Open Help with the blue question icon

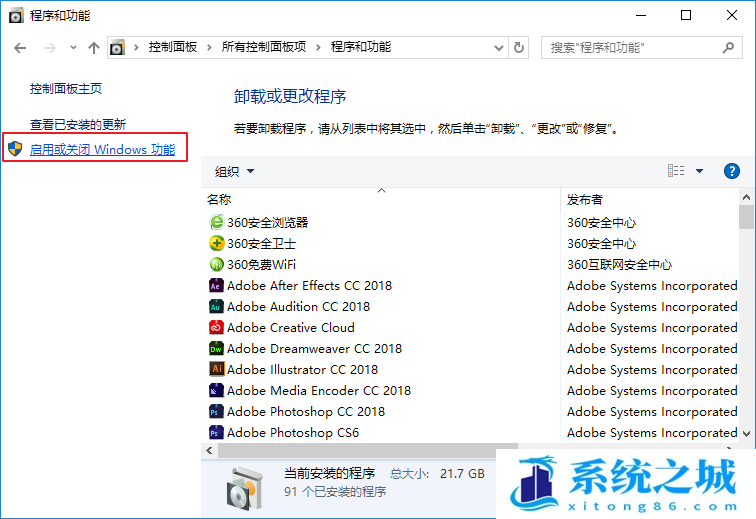731,171
